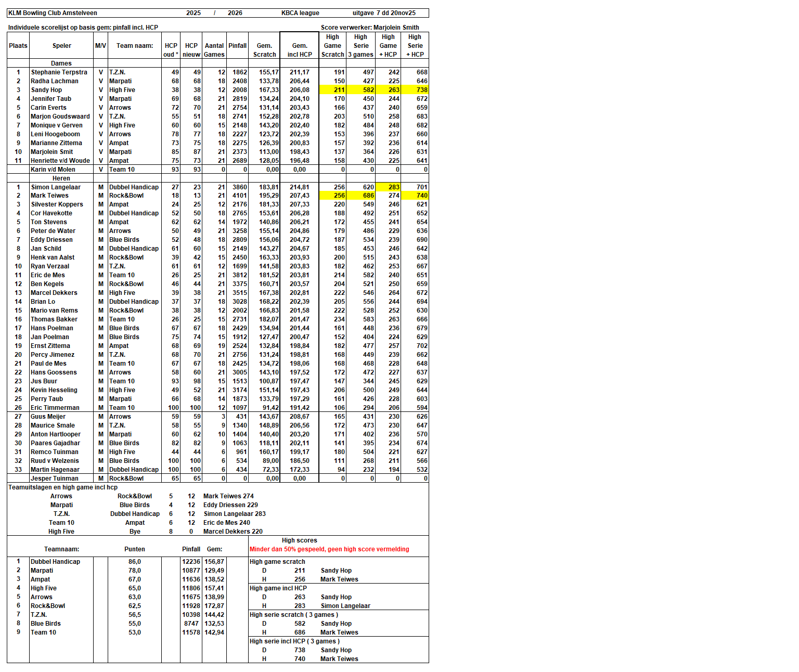This screenshot has height=672, width=799.
Task: Select the "Teamuitslagen en high game incl hcp" heading
Action: tap(63, 487)
